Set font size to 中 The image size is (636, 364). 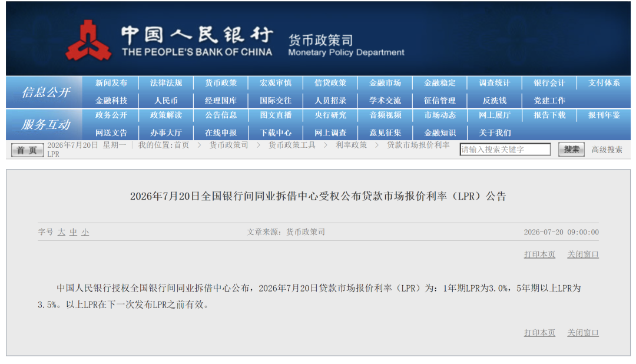pyautogui.click(x=73, y=232)
